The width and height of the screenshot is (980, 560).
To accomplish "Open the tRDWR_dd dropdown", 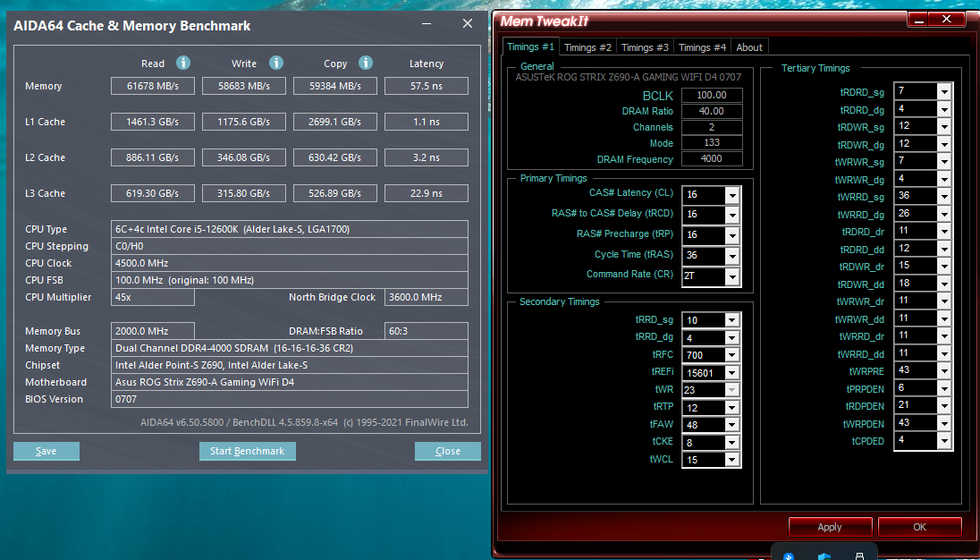I will click(x=943, y=284).
